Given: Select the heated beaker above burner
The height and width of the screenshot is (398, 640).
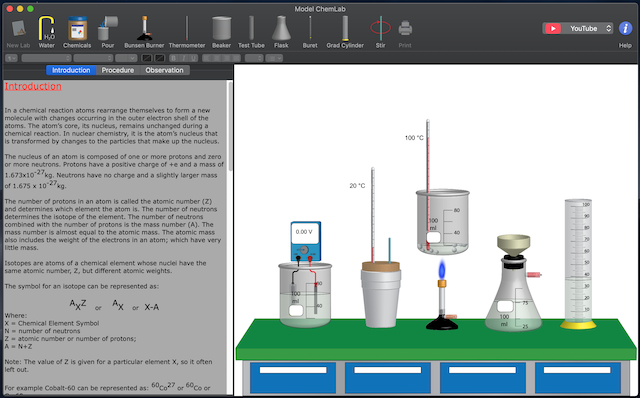Looking at the screenshot, I should [x=442, y=222].
